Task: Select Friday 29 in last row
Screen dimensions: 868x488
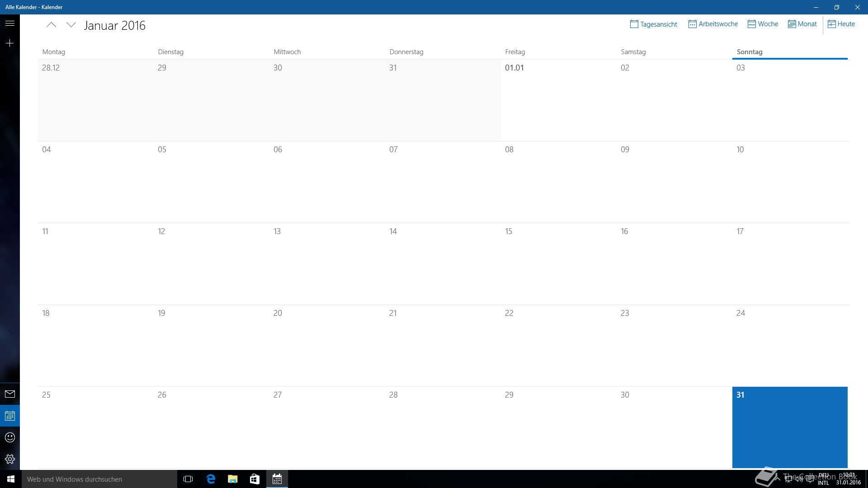Action: coord(559,427)
